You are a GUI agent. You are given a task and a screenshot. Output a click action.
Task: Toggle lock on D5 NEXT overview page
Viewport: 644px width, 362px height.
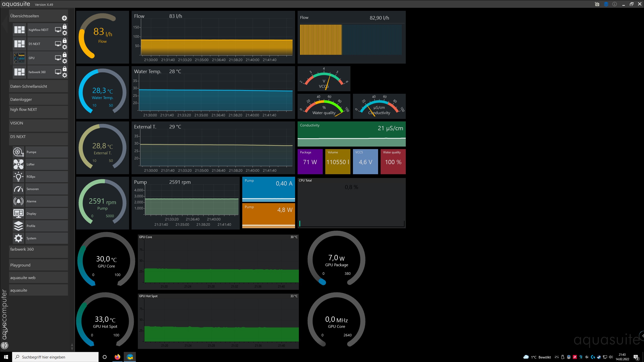pos(65,41)
